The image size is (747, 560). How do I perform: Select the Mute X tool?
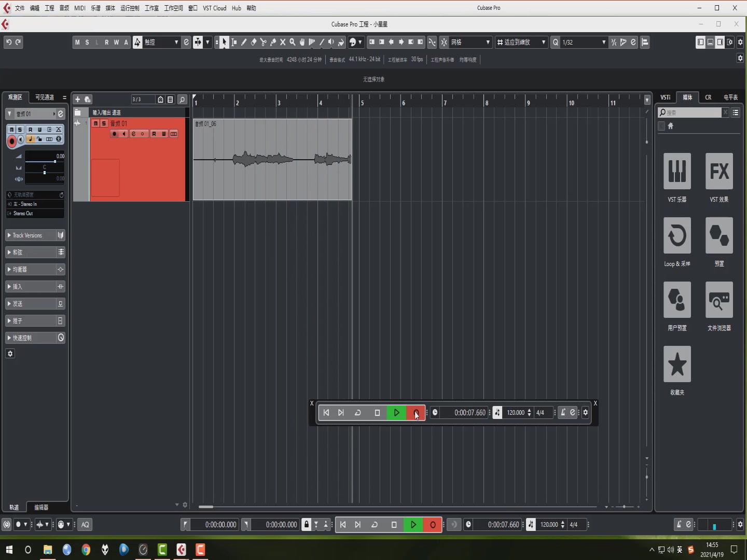coord(283,42)
